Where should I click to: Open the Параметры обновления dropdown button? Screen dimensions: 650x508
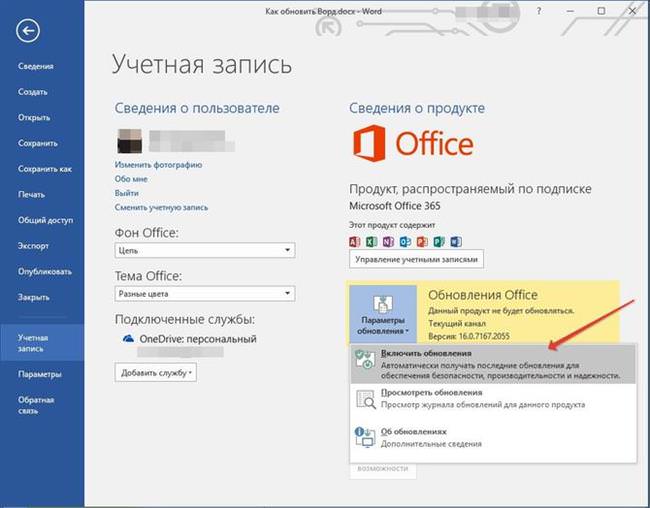click(383, 315)
